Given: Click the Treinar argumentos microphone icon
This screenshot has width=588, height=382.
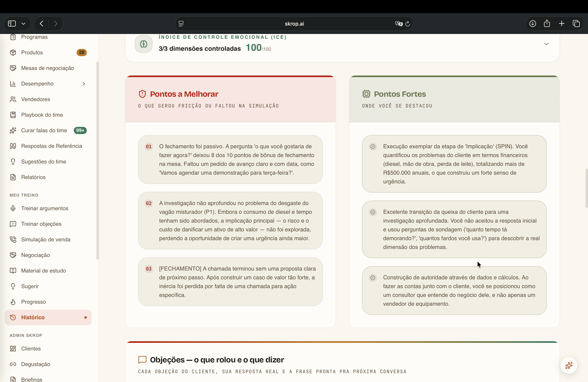Looking at the screenshot, I should [13, 208].
